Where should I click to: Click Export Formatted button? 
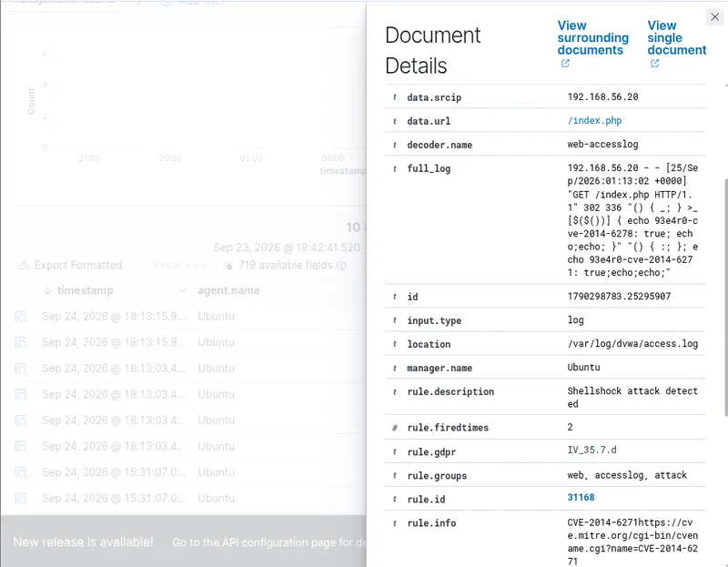click(71, 265)
